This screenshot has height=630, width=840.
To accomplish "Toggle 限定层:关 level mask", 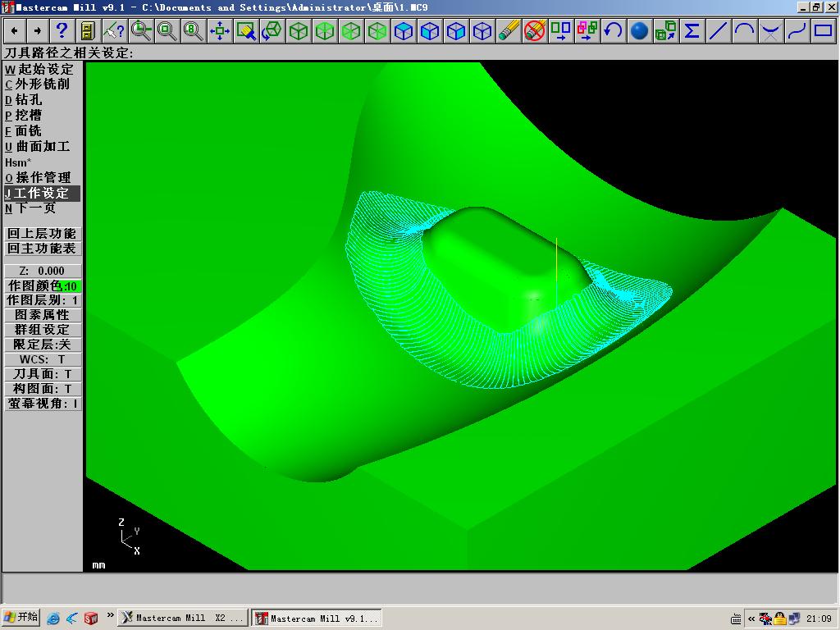I will (43, 345).
